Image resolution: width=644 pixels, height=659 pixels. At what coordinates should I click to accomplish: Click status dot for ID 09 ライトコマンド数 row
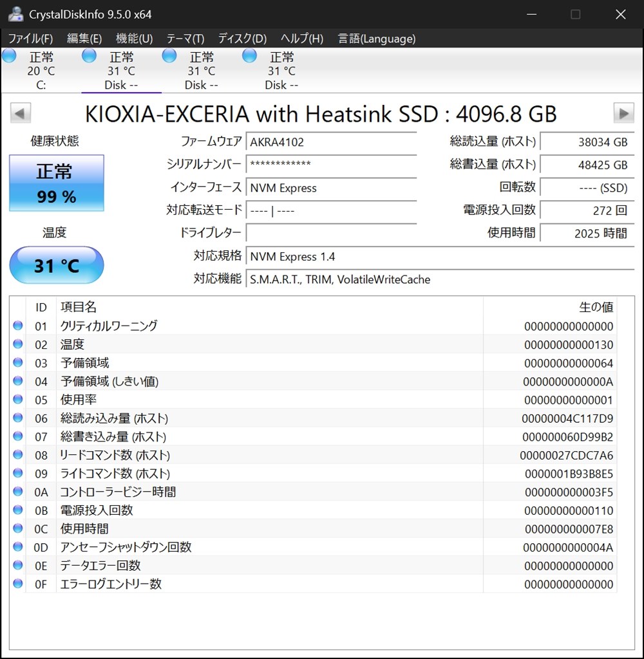pyautogui.click(x=17, y=473)
